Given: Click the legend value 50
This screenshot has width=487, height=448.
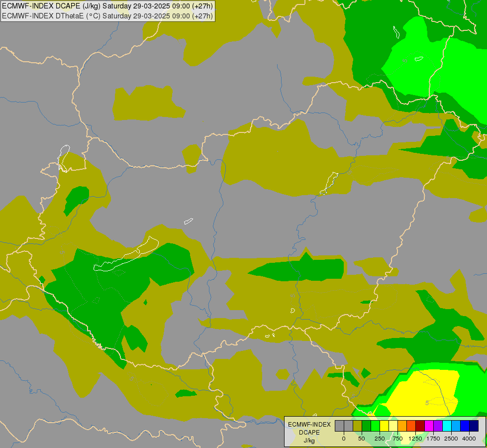Looking at the screenshot, I should tap(362, 439).
